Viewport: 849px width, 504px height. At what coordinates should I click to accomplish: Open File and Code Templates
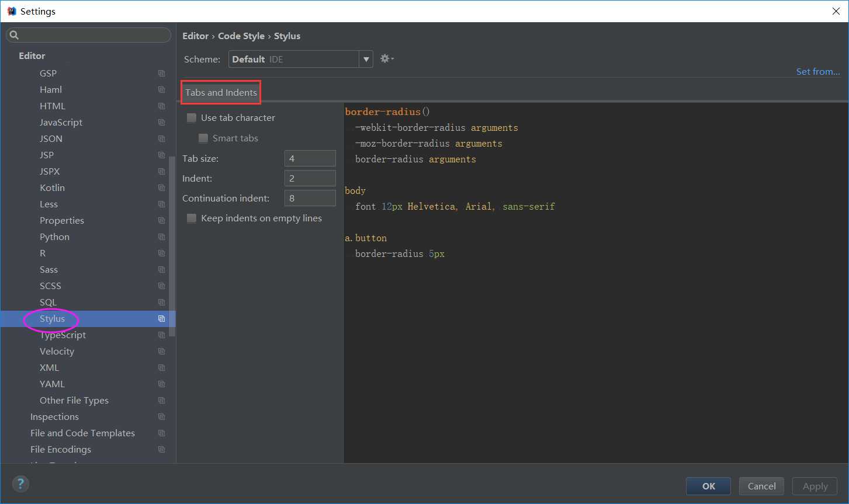(x=82, y=433)
